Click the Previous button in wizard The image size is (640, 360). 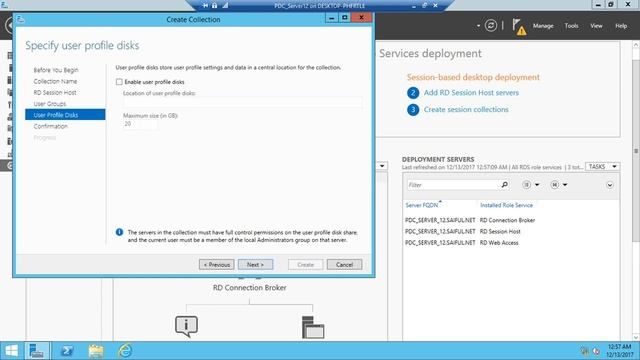coord(217,264)
